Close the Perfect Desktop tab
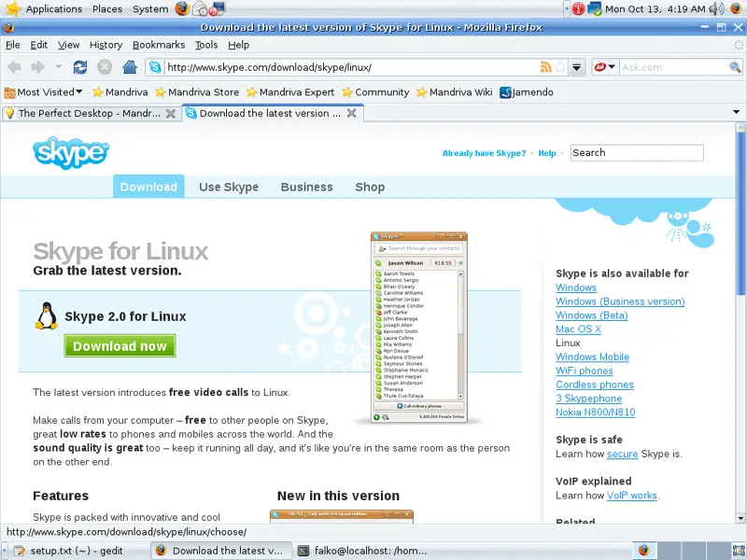Viewport: 747px width, 560px height. coord(170,113)
